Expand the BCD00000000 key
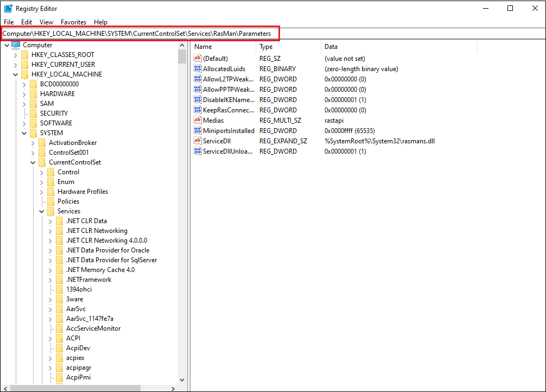This screenshot has height=392, width=546. tap(24, 84)
